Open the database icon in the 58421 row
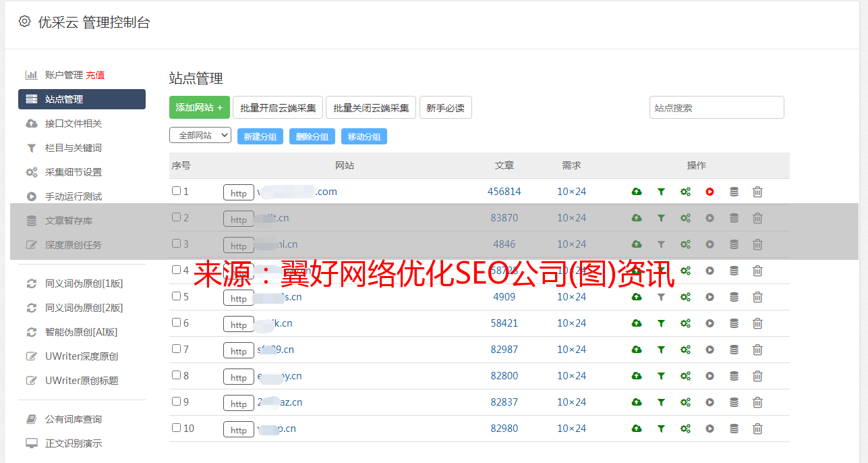Image resolution: width=868 pixels, height=463 pixels. pos(734,323)
